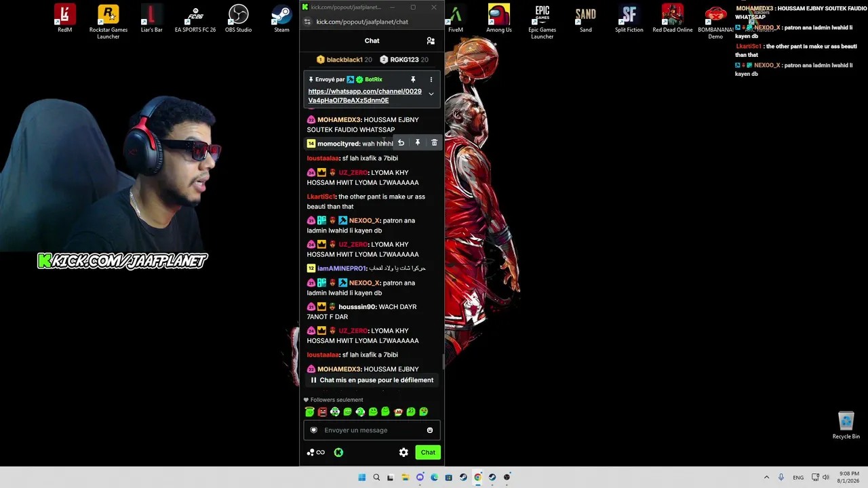The image size is (868, 488).
Task: Open Discord from the taskbar
Action: (x=420, y=477)
